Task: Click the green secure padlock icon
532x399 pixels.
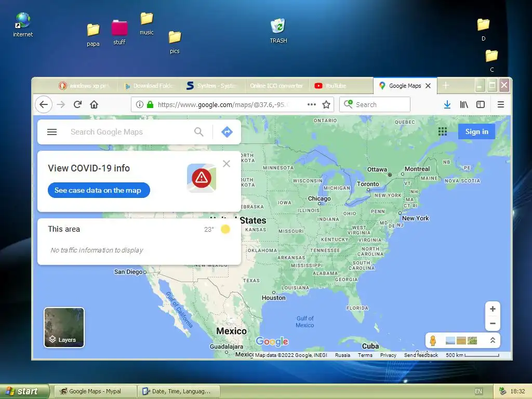Action: pyautogui.click(x=150, y=104)
